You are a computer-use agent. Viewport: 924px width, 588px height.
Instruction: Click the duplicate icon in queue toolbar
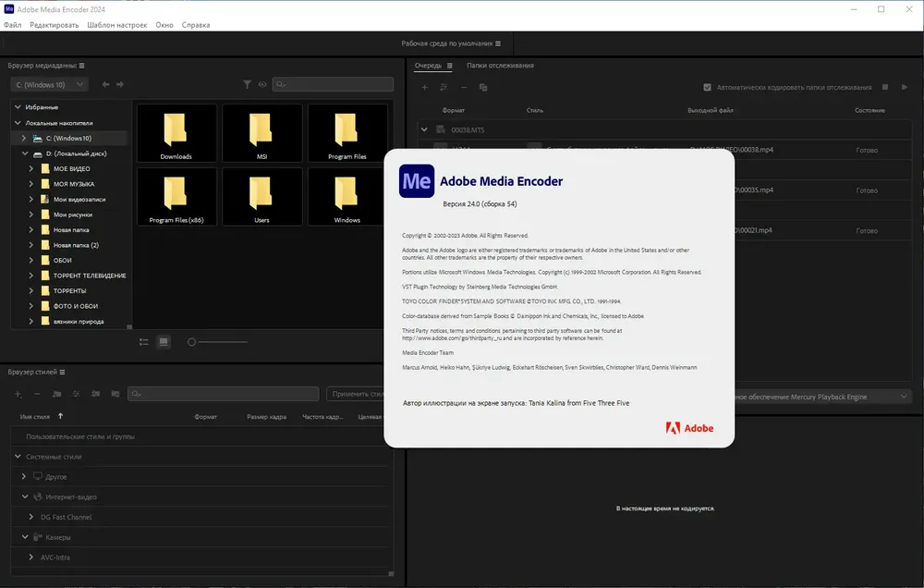pyautogui.click(x=483, y=87)
